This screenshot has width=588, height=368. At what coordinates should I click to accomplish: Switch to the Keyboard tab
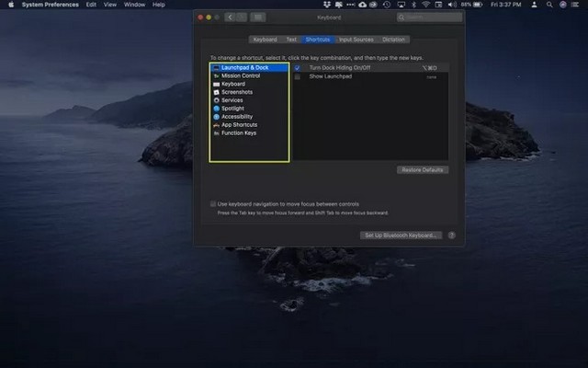(266, 40)
